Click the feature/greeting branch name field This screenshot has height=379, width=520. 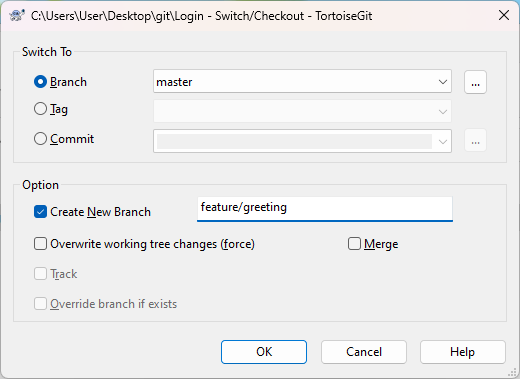click(x=325, y=209)
